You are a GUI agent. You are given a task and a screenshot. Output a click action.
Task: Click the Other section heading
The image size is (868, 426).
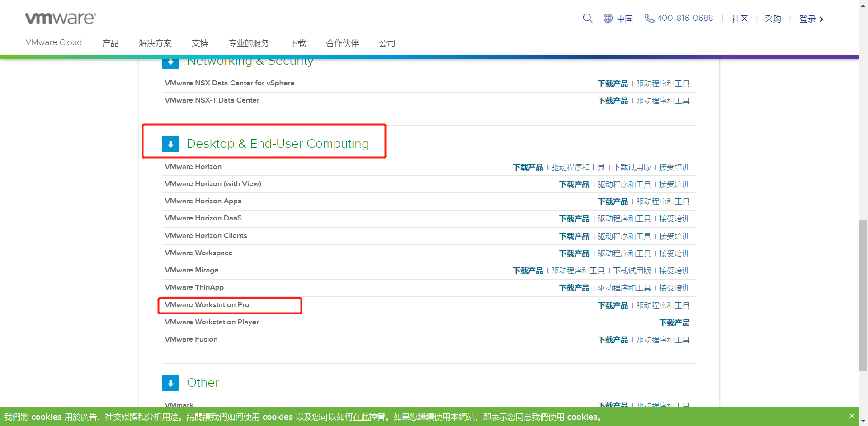pos(203,383)
